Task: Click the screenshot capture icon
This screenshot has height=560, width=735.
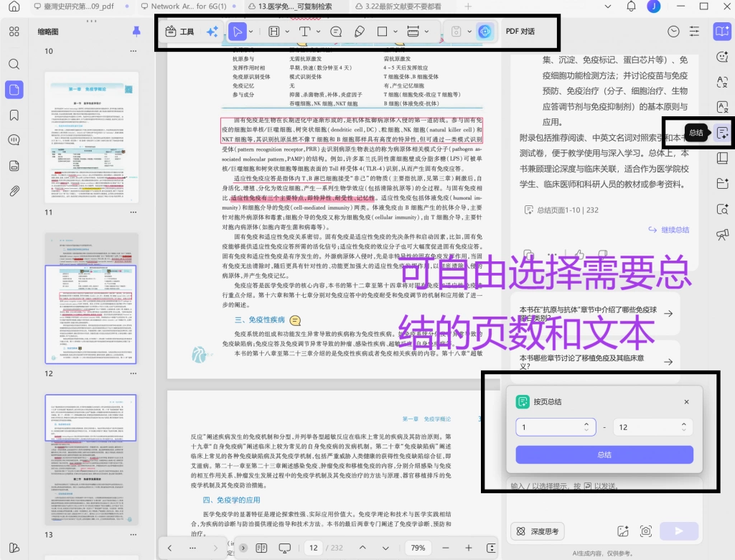Action: tap(646, 531)
